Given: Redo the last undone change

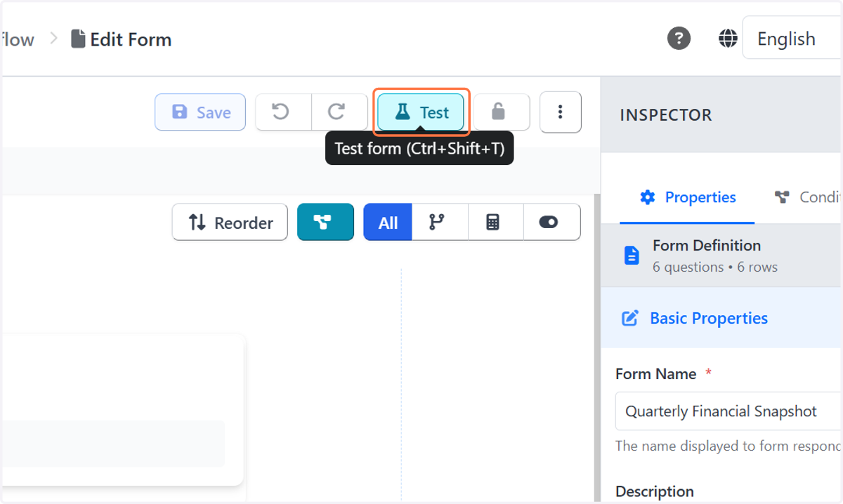Looking at the screenshot, I should click(x=339, y=112).
